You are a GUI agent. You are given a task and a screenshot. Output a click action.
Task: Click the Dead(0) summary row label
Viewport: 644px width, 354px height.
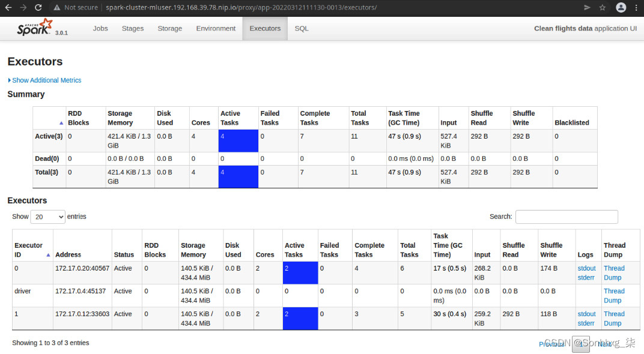47,158
